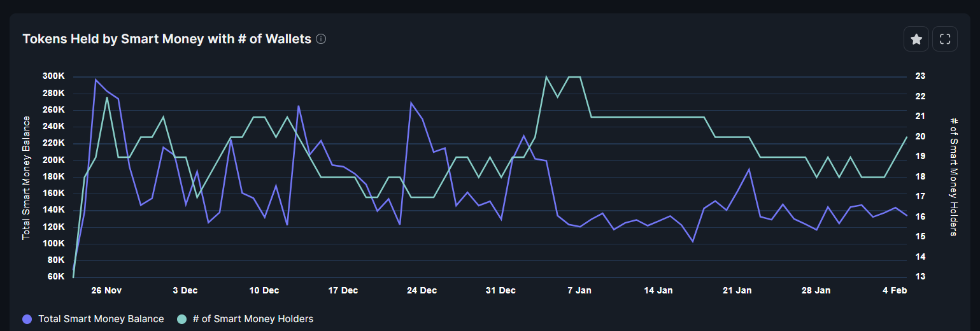Click the chart title text
Viewport: 980px width, 331px height.
(167, 39)
